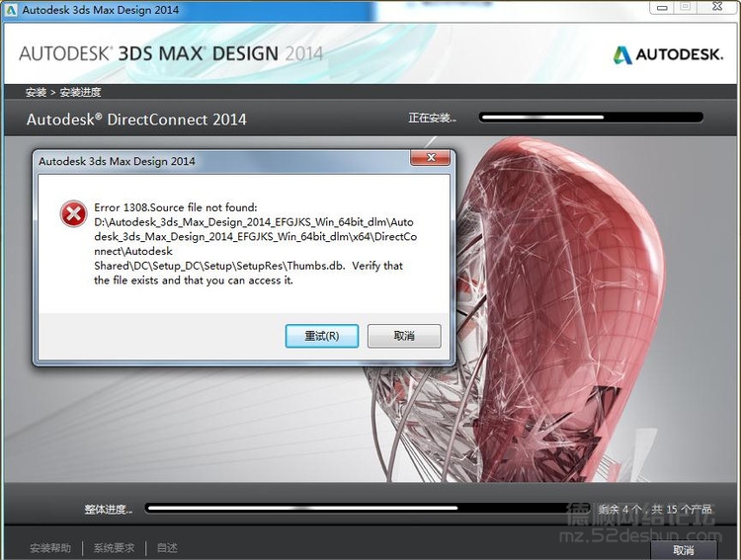
Task: Click the 整体进度.. label
Action: (109, 510)
